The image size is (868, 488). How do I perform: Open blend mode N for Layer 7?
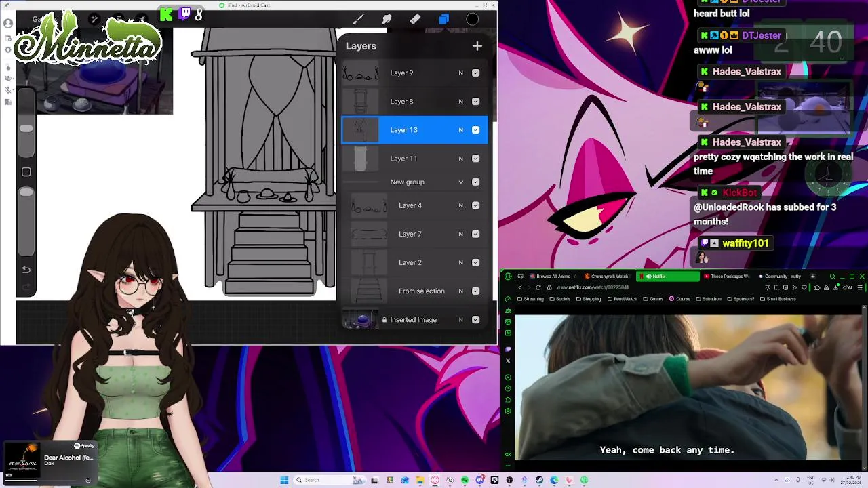point(460,234)
